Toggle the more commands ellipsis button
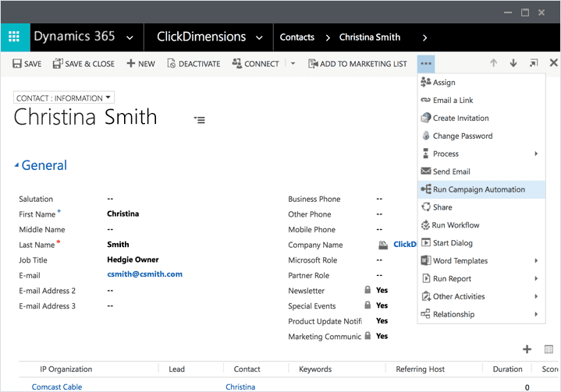Viewport: 561px width, 392px height. 426,64
